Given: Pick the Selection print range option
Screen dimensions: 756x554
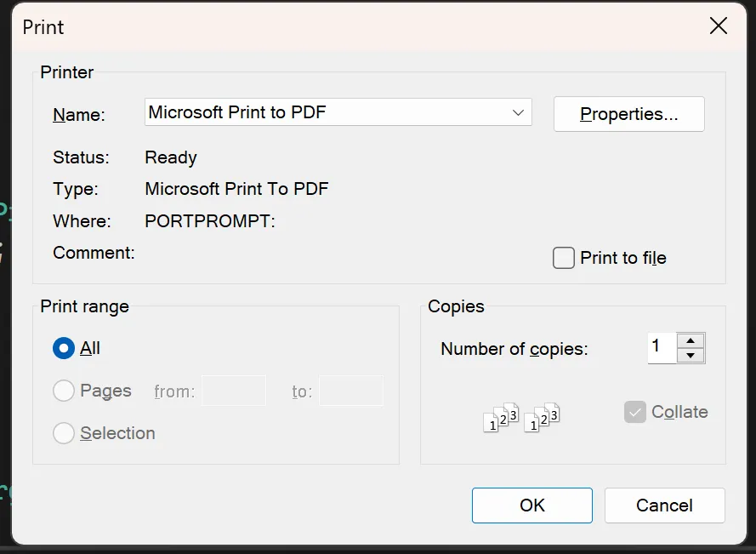Looking at the screenshot, I should pos(64,433).
